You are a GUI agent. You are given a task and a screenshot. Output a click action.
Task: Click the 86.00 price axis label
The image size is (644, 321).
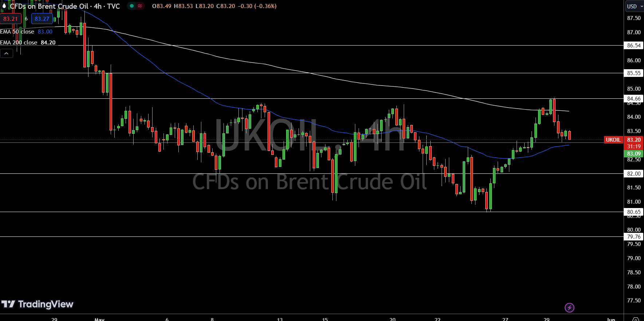tap(634, 60)
